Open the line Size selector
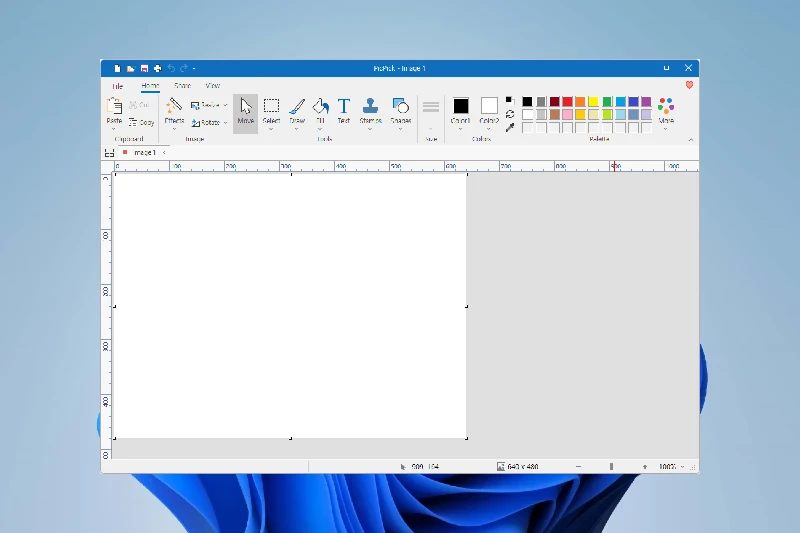Viewport: 800px width, 533px height. click(431, 113)
